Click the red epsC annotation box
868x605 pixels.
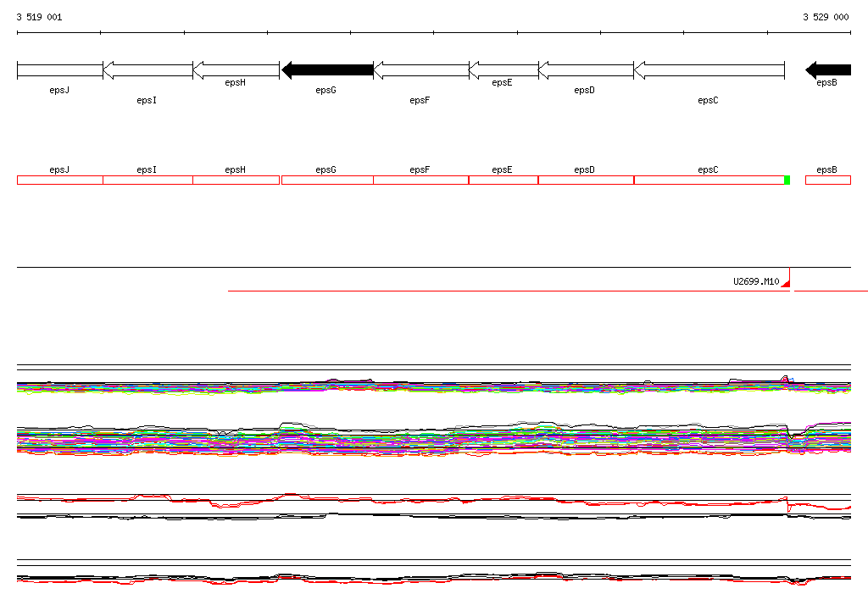tap(709, 180)
